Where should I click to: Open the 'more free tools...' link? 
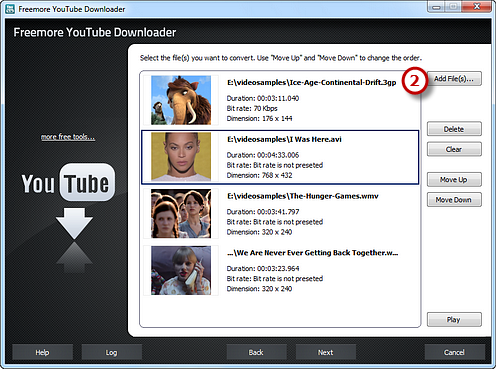click(68, 137)
